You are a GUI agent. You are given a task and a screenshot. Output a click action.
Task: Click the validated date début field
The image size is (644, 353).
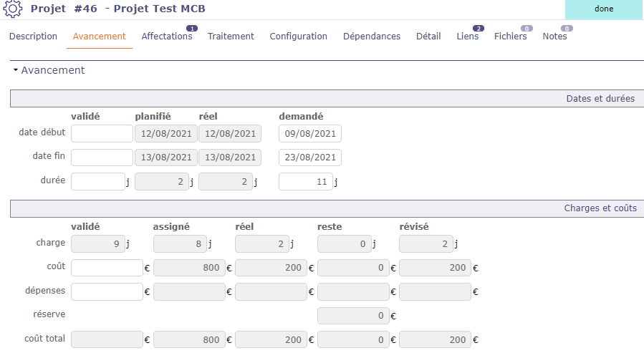(102, 134)
